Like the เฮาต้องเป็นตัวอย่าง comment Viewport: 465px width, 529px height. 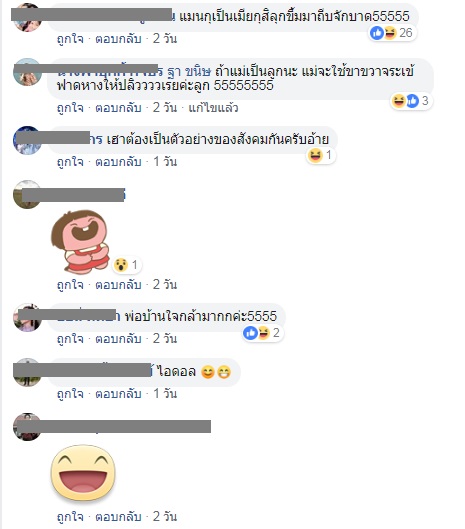(70, 162)
